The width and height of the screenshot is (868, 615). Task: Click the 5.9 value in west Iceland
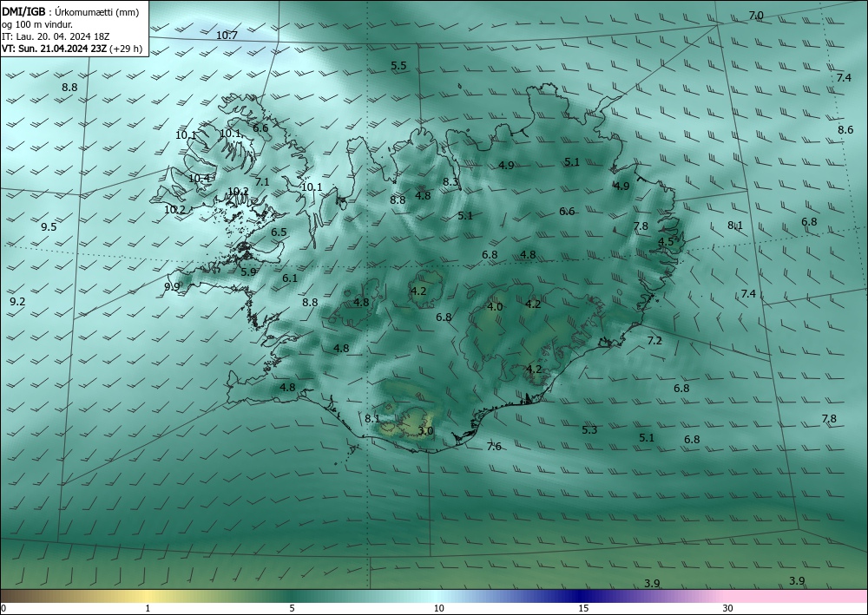(248, 272)
